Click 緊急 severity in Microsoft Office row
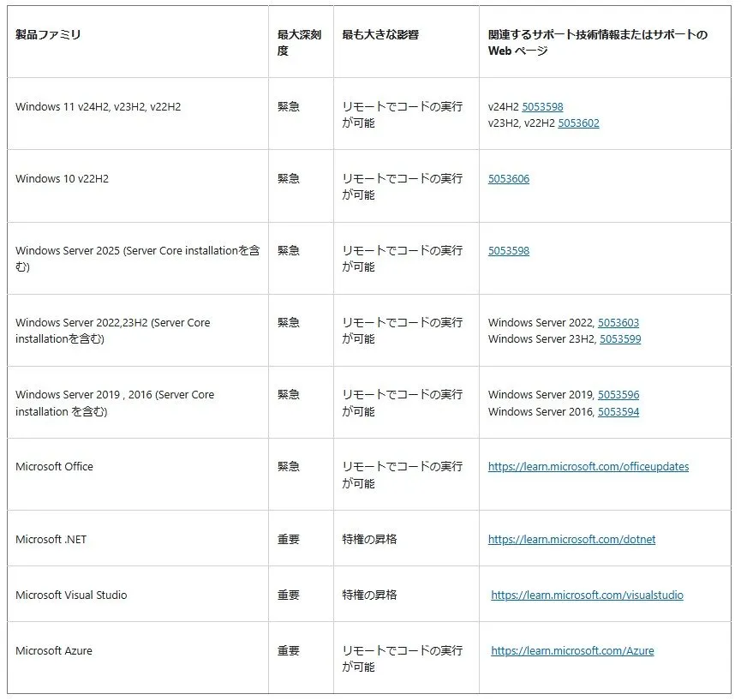Viewport: 741px width, 700px height. tap(289, 466)
